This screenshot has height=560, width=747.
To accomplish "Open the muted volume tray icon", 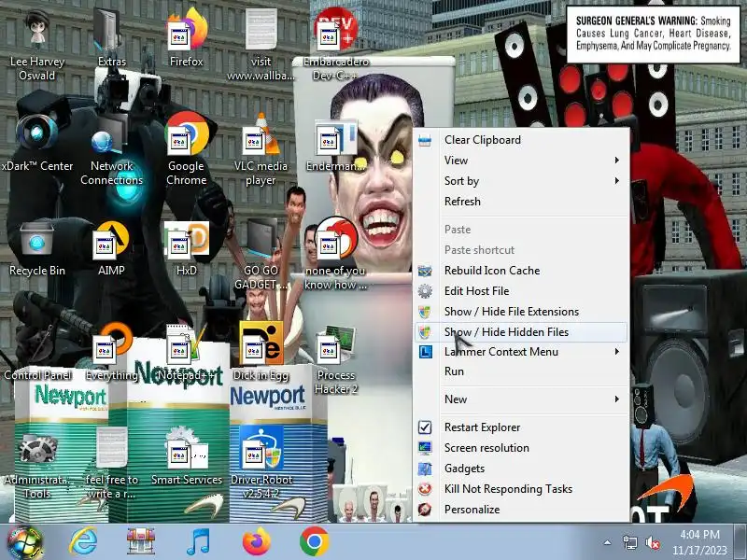I will tap(652, 543).
